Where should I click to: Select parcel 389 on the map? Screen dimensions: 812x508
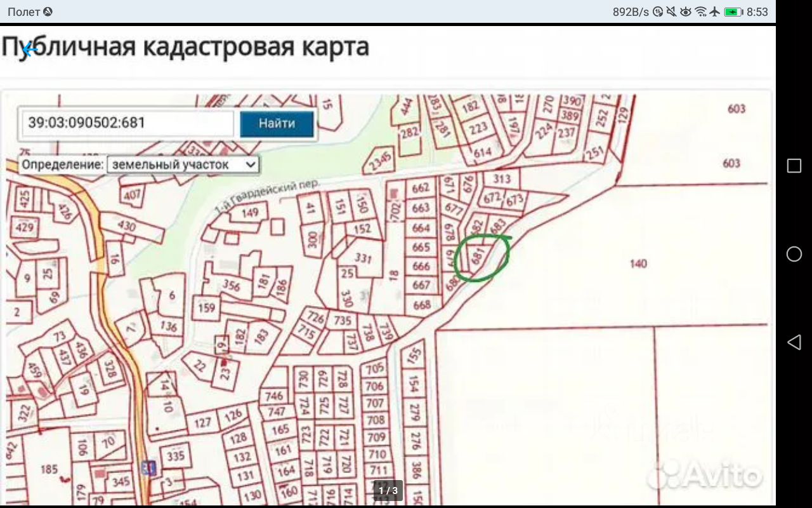(x=570, y=116)
